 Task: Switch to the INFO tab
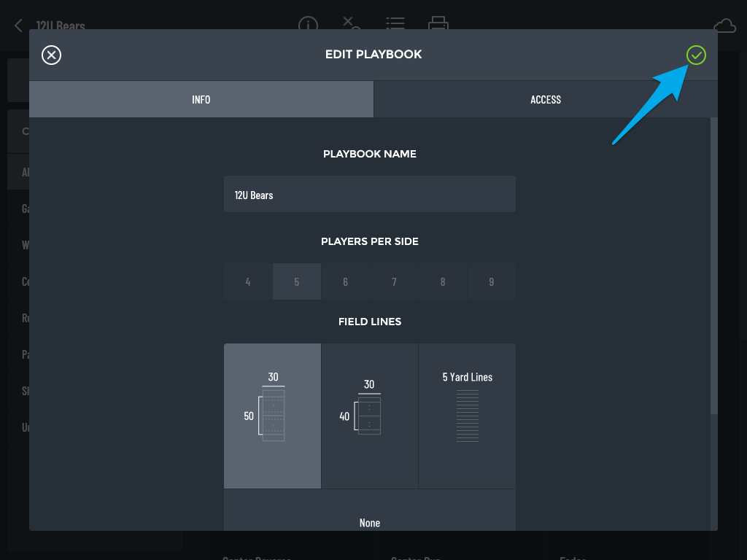coord(201,99)
